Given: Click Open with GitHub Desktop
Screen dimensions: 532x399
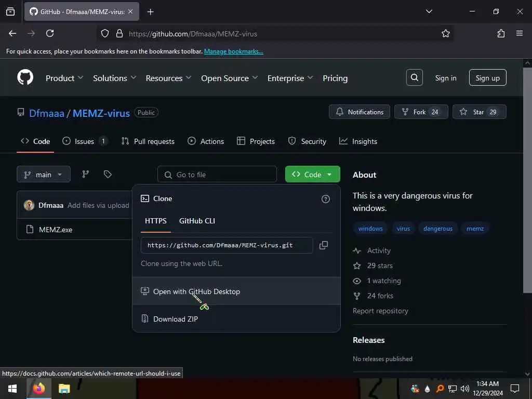Looking at the screenshot, I should (236, 291).
